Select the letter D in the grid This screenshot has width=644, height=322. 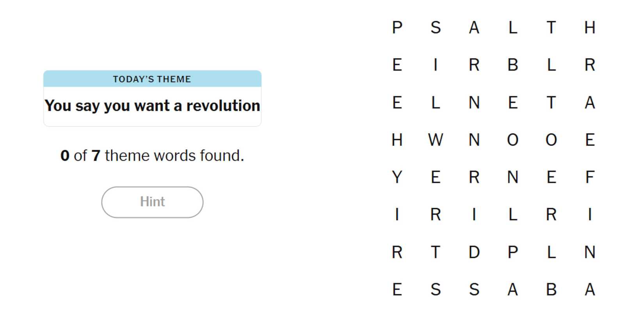474,252
